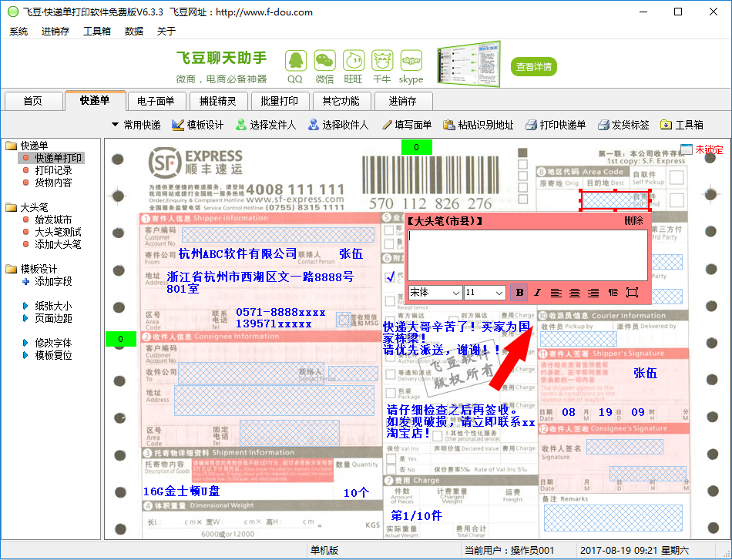Image resolution: width=732 pixels, height=560 pixels.
Task: Toggle bold in field editor
Action: point(519,293)
